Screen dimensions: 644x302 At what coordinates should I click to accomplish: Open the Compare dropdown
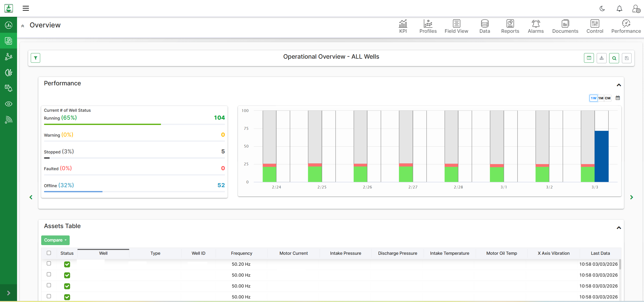tap(55, 240)
